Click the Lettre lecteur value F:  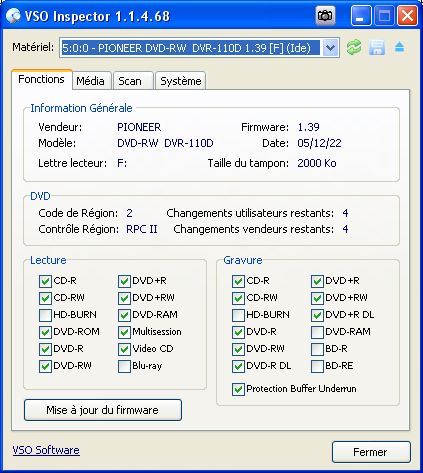(x=122, y=163)
